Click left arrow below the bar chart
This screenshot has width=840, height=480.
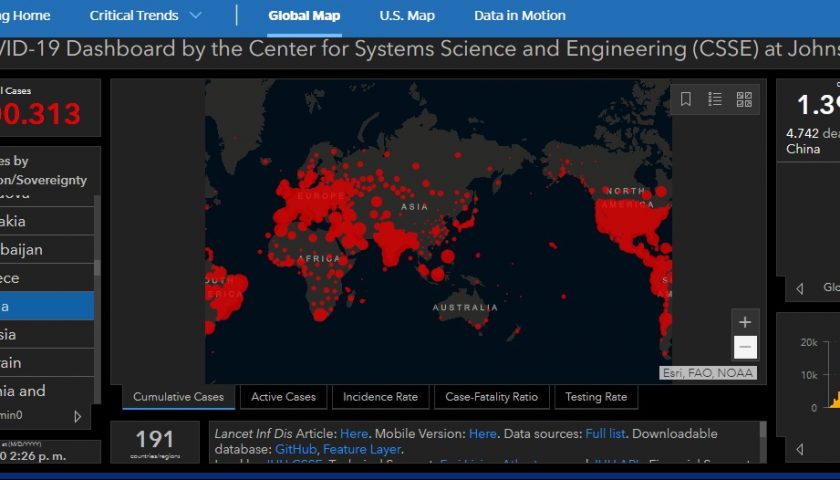coord(799,449)
